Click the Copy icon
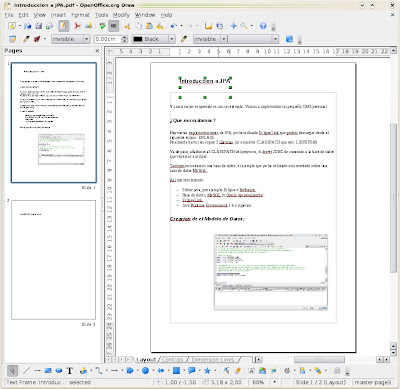Image resolution: width=400 pixels, height=389 pixels. 138,26
